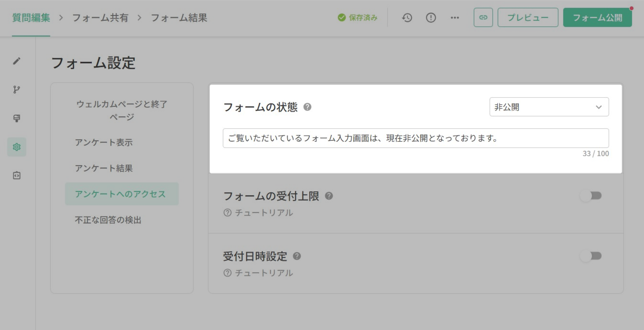The image size is (644, 330).
Task: Click the 保存済み saved status indicator
Action: 357,18
